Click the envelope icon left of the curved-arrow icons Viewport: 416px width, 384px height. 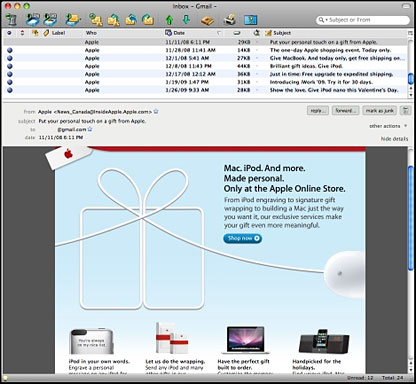(x=113, y=20)
